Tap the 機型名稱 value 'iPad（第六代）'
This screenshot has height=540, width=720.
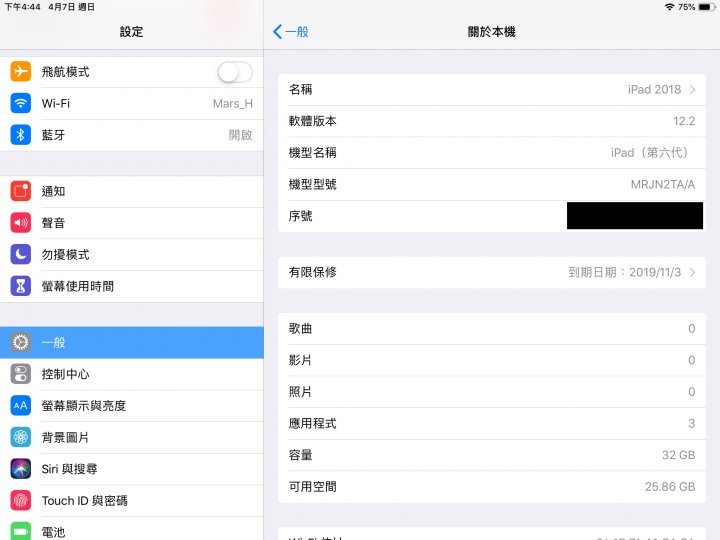pos(652,152)
